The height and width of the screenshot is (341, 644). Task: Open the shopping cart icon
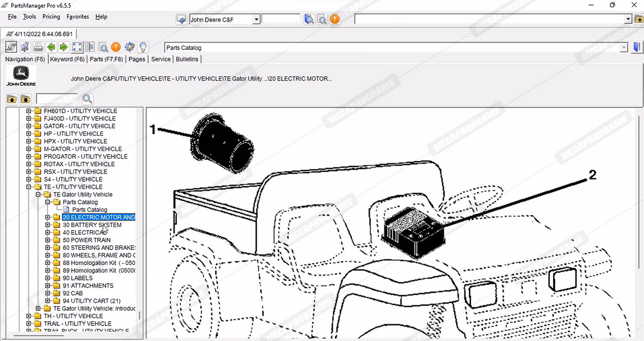coord(25,47)
